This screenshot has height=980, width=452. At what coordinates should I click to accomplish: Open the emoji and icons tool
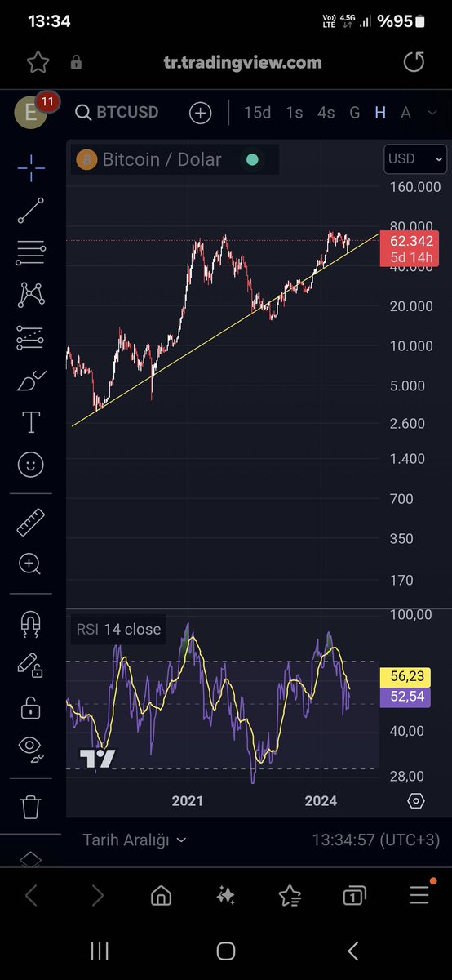point(31,465)
